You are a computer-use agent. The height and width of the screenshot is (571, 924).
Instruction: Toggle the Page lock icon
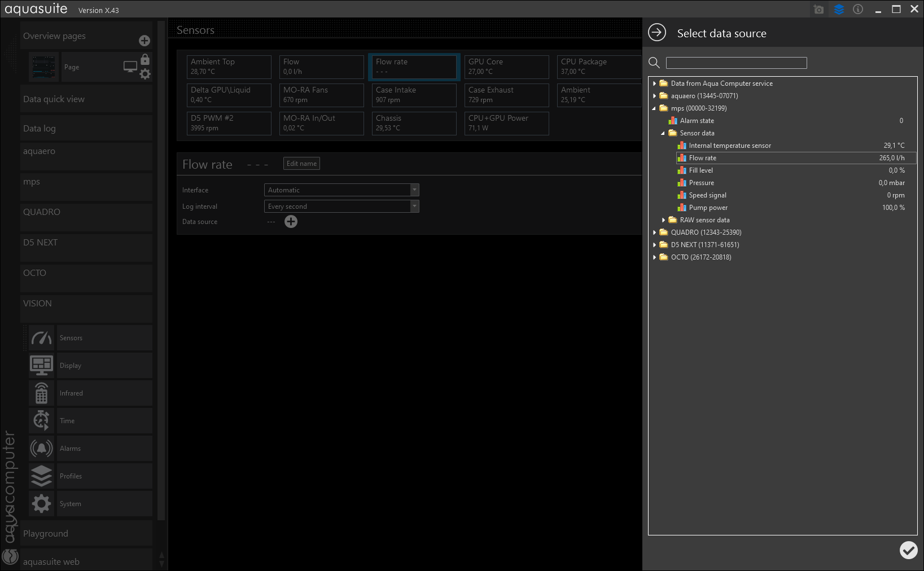point(145,59)
